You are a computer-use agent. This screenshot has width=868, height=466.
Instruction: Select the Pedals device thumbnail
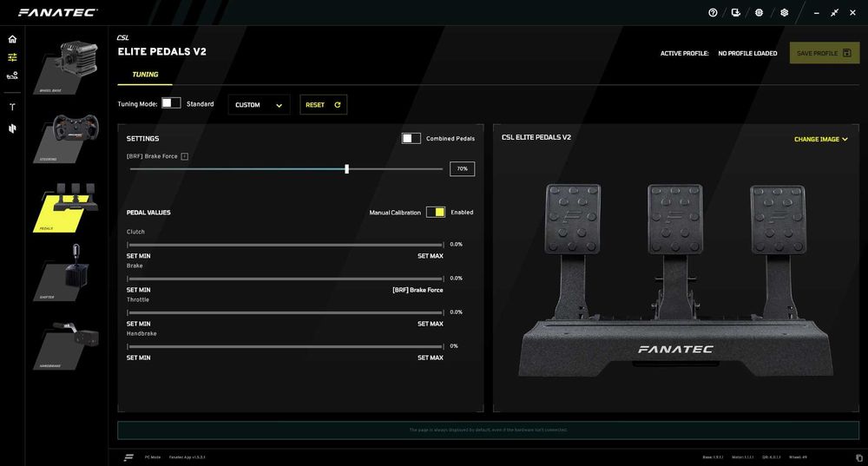(x=67, y=207)
